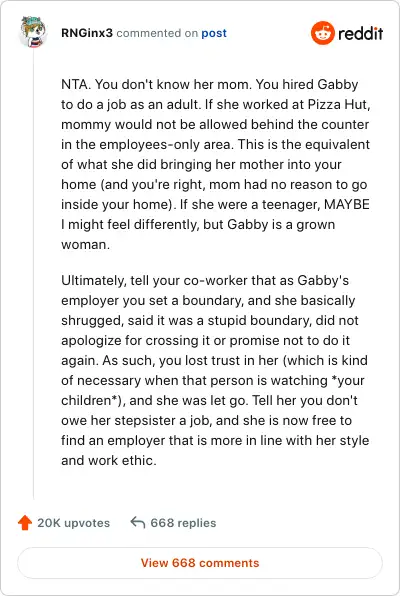Image resolution: width=400 pixels, height=596 pixels.
Task: Click the "grown woman." ending text
Action: (198, 235)
